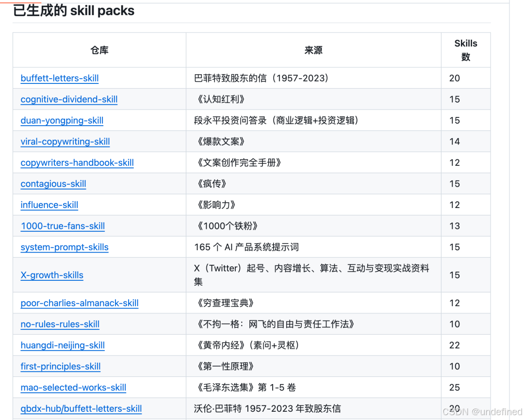
Task: Open the buffett-letters-skill repository link
Action: 60,78
